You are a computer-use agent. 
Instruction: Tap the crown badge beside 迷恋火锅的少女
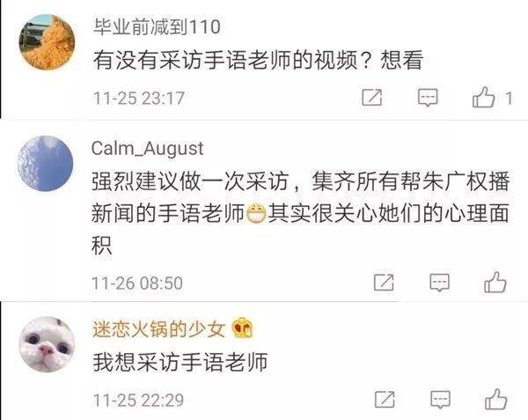click(243, 328)
